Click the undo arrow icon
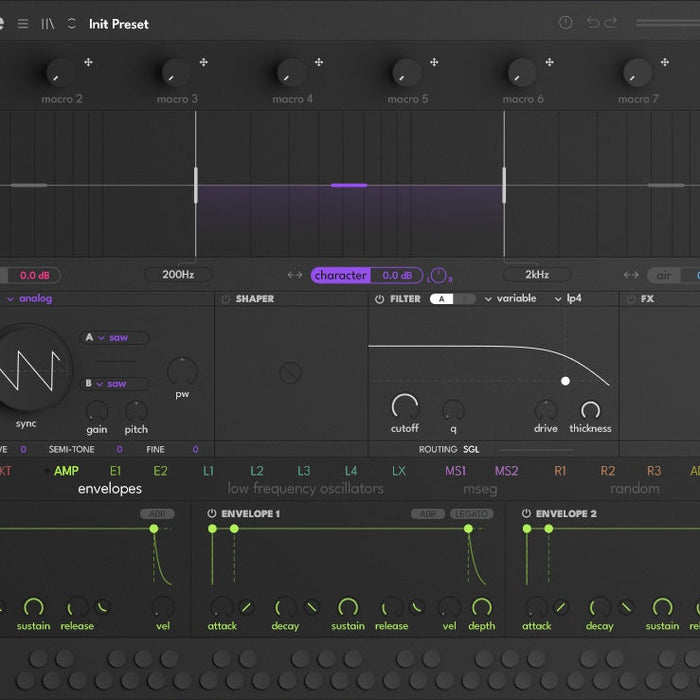This screenshot has width=700, height=700. [x=593, y=22]
